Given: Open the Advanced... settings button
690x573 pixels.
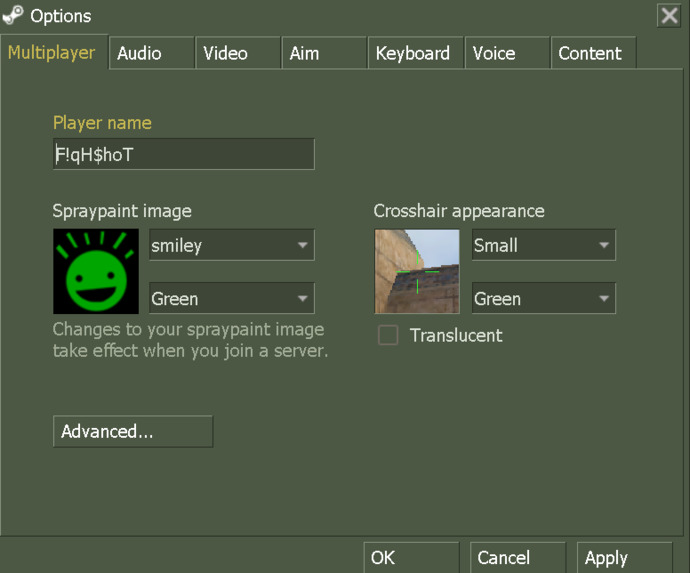Looking at the screenshot, I should pyautogui.click(x=133, y=432).
